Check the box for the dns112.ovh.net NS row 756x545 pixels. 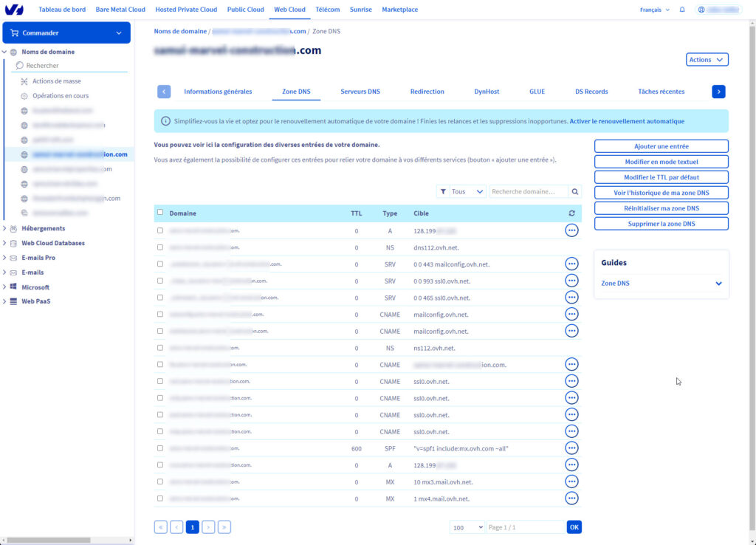click(160, 247)
